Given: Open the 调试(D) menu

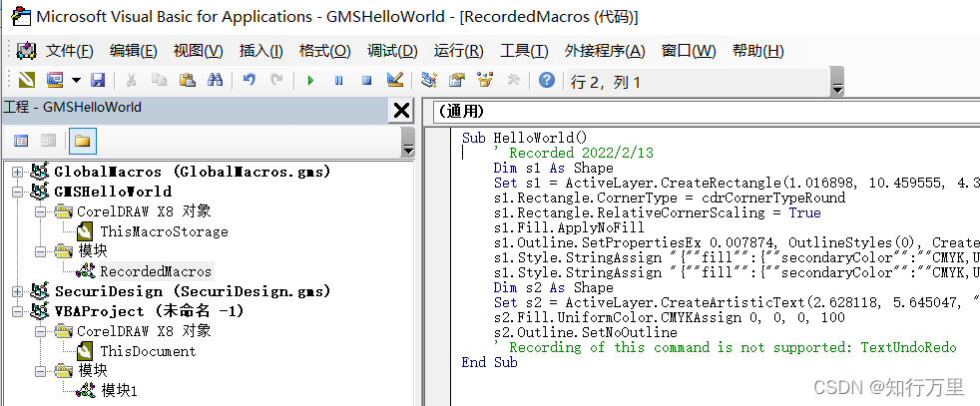Looking at the screenshot, I should click(392, 51).
